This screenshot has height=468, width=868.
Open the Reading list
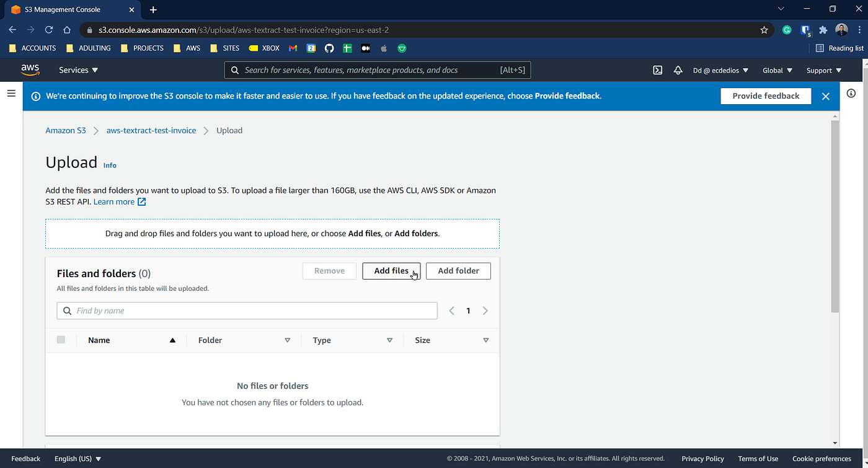pyautogui.click(x=839, y=48)
